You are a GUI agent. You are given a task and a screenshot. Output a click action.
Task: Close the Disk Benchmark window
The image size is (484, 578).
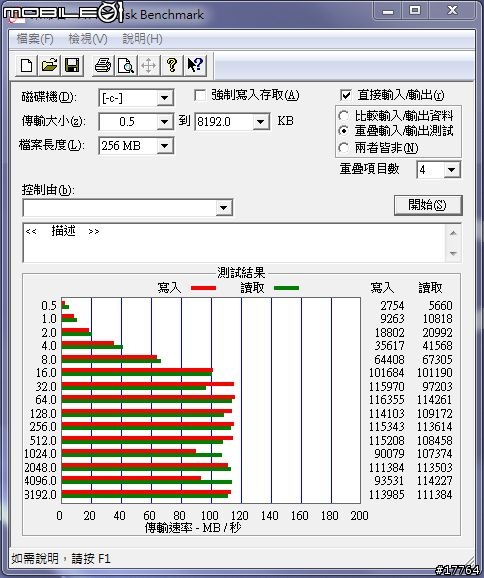point(452,10)
